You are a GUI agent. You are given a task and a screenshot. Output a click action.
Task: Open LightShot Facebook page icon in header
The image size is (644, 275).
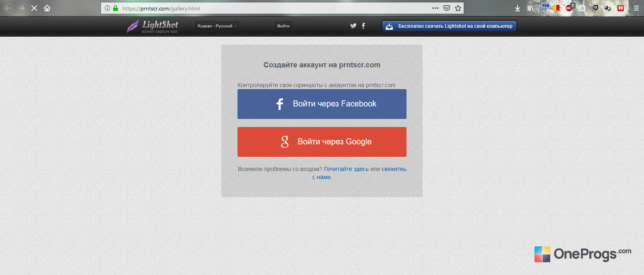363,26
